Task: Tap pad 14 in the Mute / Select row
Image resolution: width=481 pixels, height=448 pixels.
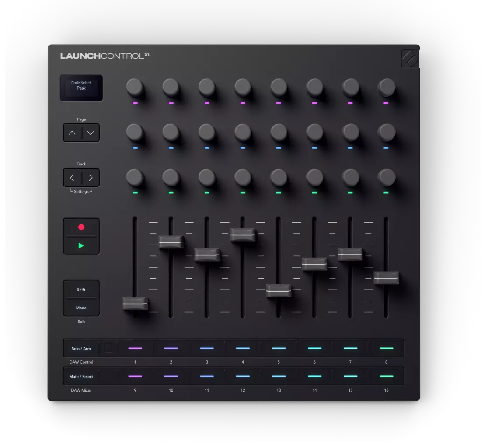Action: pyautogui.click(x=314, y=376)
